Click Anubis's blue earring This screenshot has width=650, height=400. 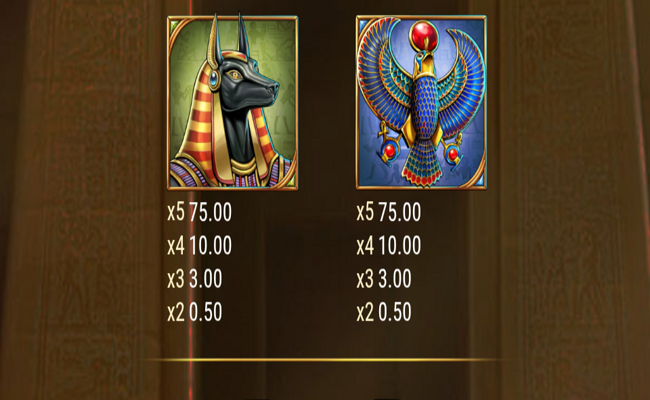213,80
